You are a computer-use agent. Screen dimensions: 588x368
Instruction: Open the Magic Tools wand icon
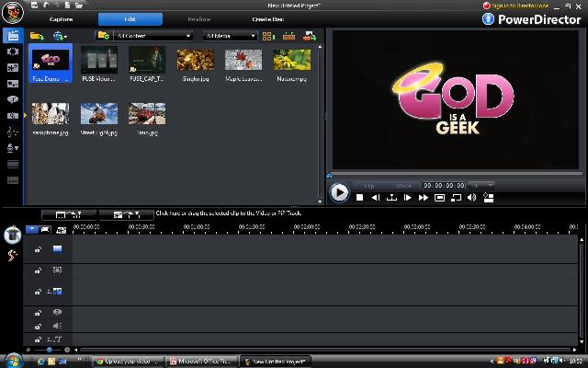pos(12,256)
